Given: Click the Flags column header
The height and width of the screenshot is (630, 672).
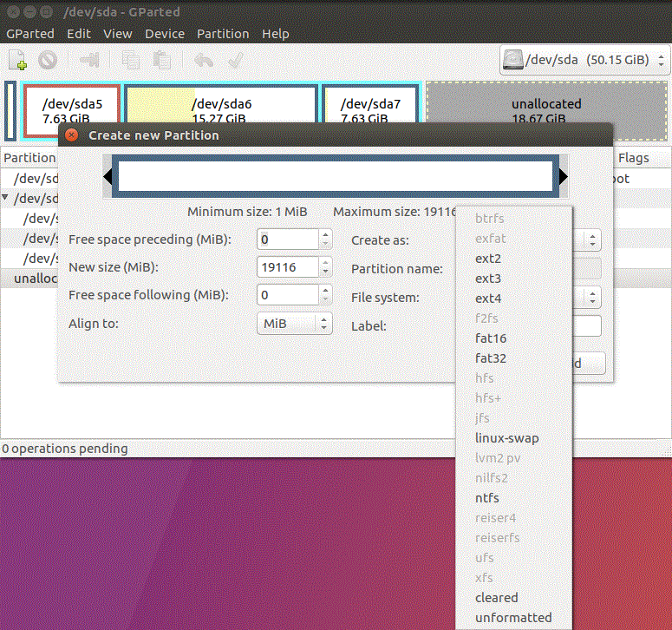Looking at the screenshot, I should coord(634,158).
